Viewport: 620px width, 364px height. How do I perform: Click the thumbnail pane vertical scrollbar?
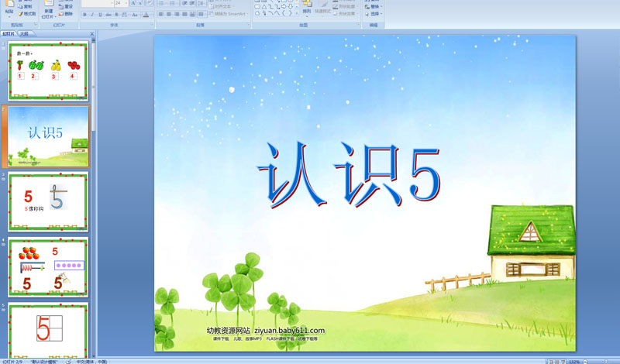94,197
